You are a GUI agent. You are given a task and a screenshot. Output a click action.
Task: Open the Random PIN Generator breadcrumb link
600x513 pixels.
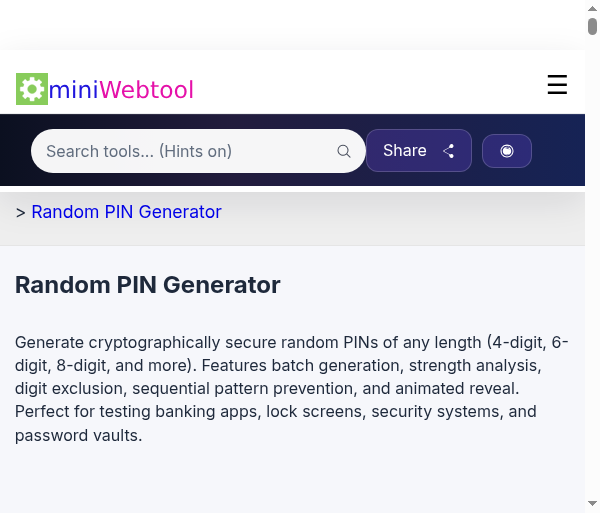(x=126, y=212)
